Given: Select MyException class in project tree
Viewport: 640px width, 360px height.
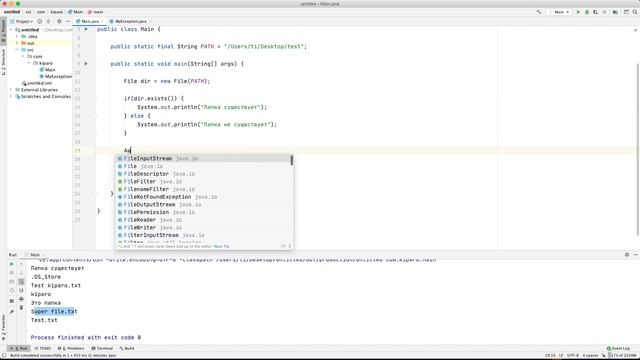Looking at the screenshot, I should coord(56,76).
